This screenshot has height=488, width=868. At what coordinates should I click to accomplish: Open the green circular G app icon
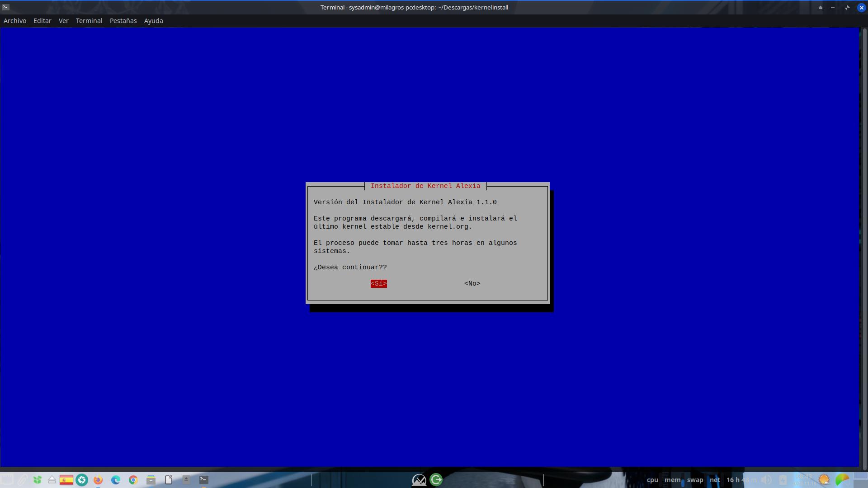(x=436, y=480)
